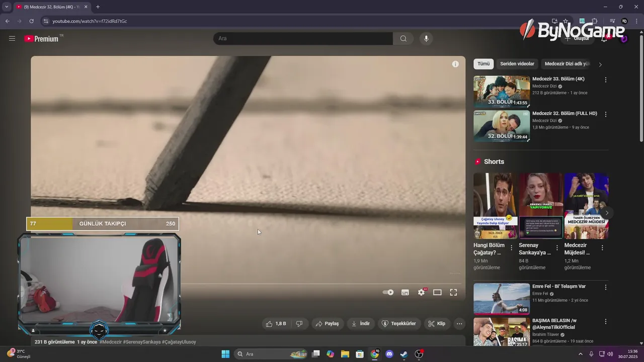The image size is (644, 362).
Task: Click the Klip button
Action: 436,324
